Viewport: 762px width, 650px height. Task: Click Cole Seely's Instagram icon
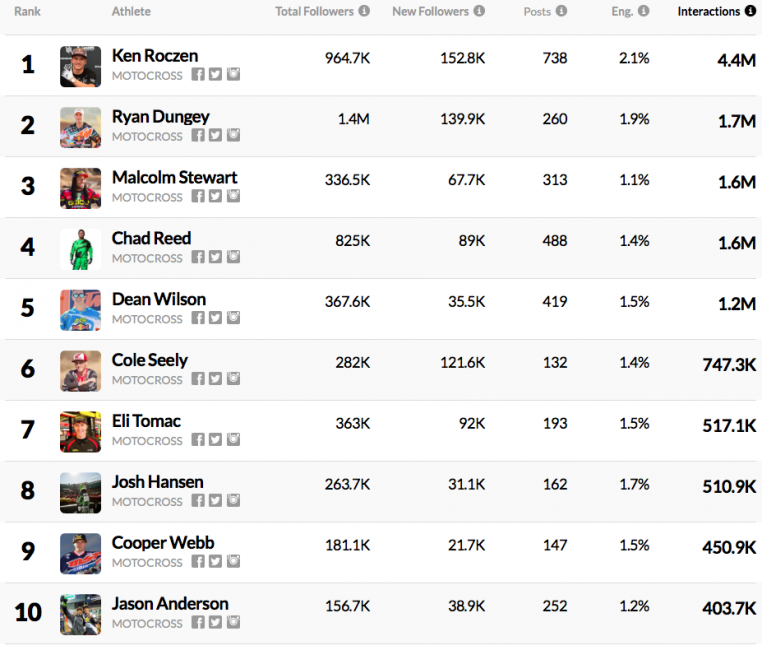[x=233, y=380]
